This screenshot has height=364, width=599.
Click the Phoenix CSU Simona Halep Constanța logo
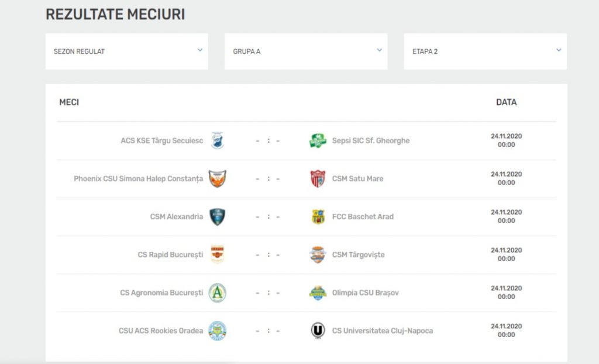point(217,179)
